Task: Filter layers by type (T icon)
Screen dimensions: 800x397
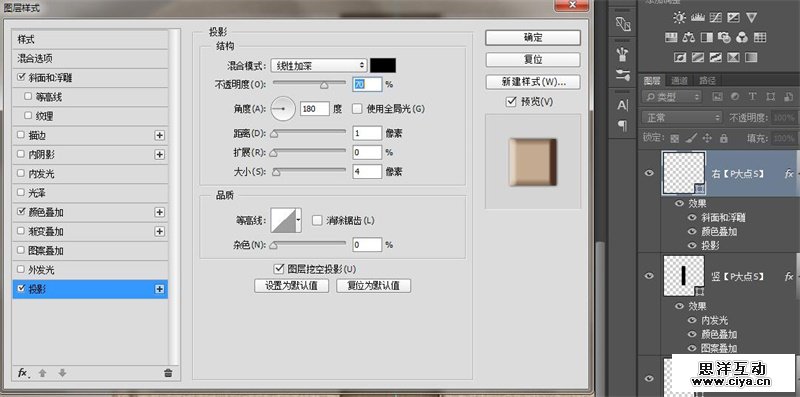Action: click(752, 96)
